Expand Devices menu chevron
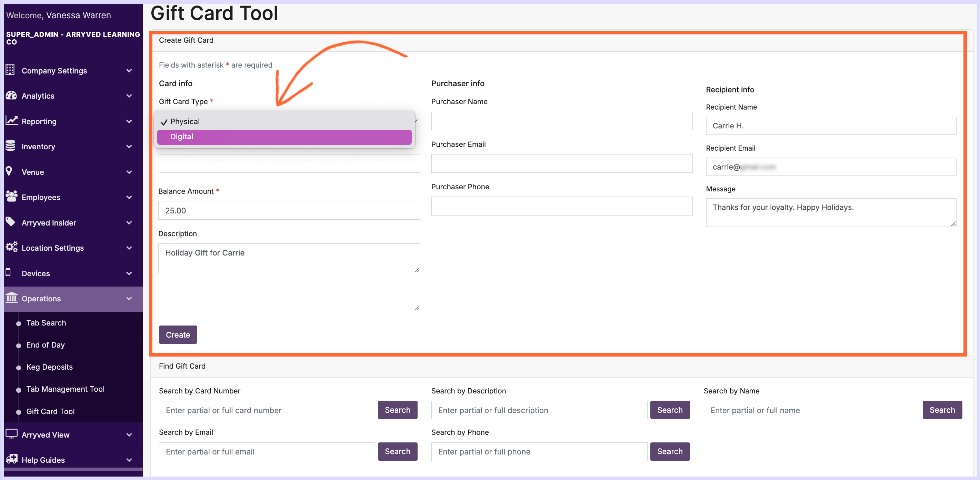The height and width of the screenshot is (480, 980). pos(129,273)
